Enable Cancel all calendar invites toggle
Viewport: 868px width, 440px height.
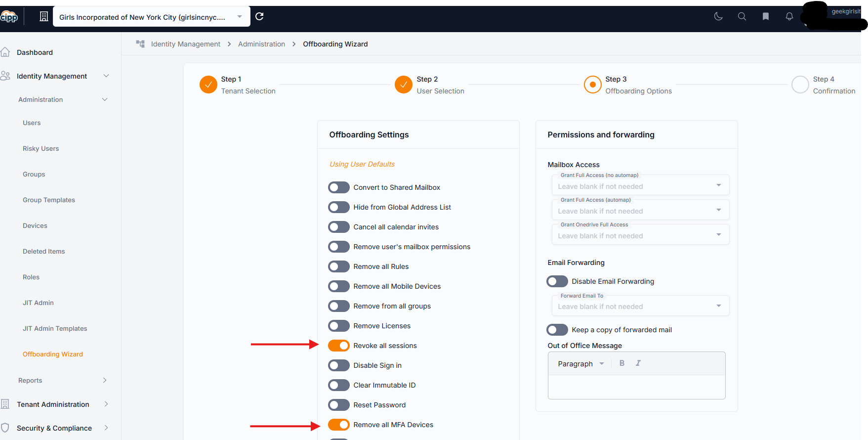tap(339, 227)
